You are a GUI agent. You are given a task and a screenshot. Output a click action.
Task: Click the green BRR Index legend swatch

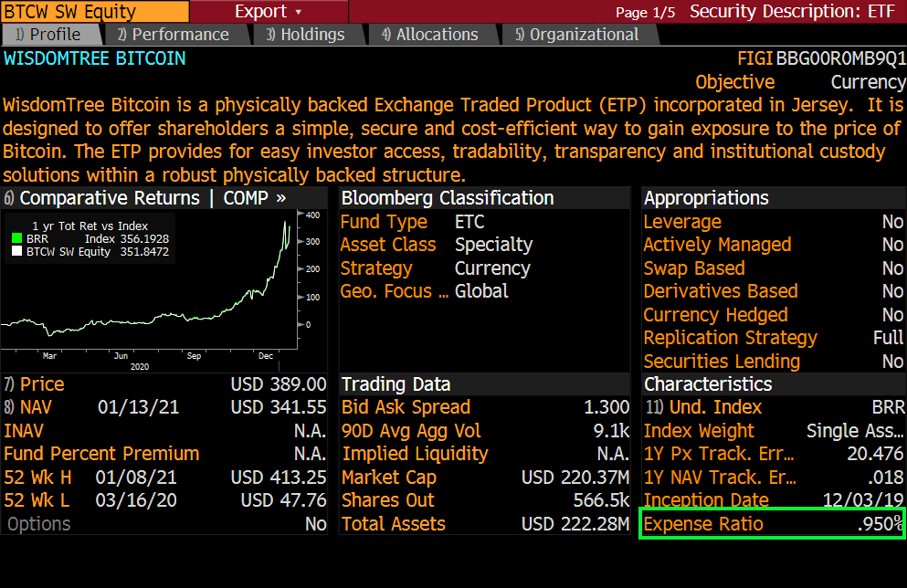(16, 238)
